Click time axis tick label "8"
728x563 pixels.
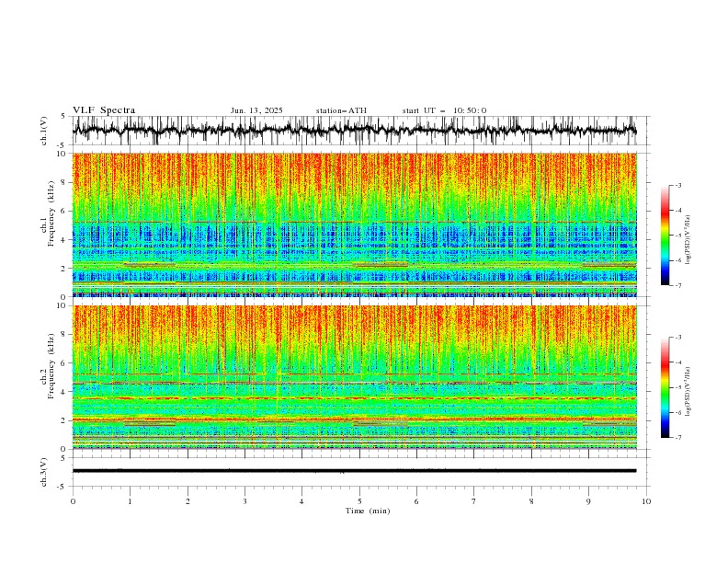[x=531, y=501]
